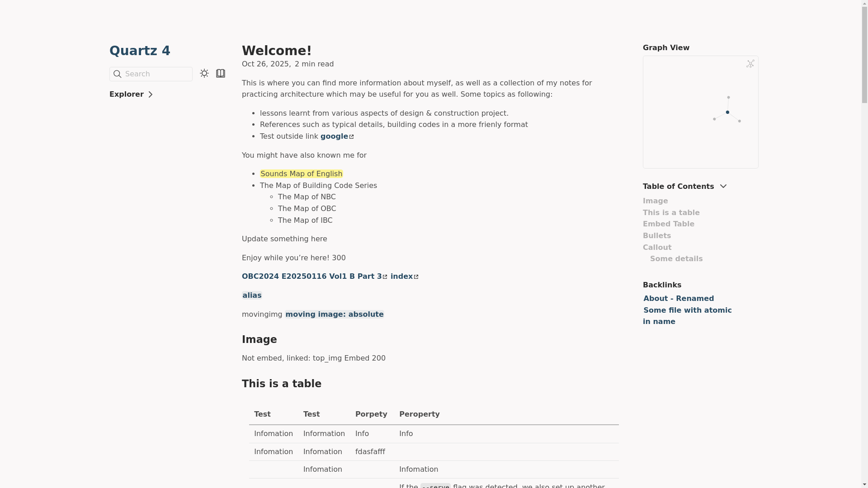Click the magnifier icon in the search bar
This screenshot has height=488, width=868.
point(117,74)
